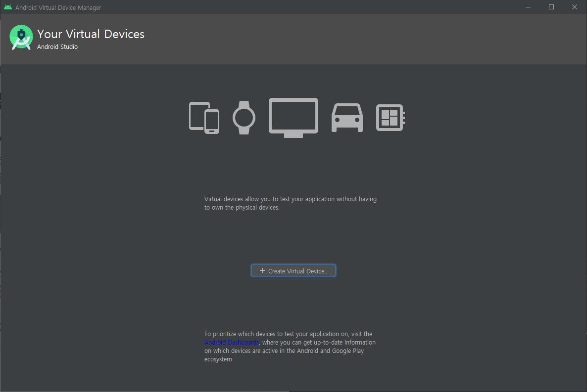This screenshot has height=392, width=587.
Task: Click the Android Things chip board icon
Action: pos(391,118)
